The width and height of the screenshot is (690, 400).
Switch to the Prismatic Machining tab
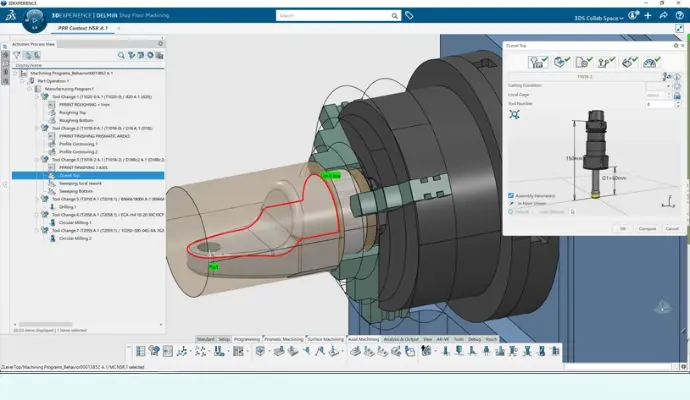pos(283,339)
